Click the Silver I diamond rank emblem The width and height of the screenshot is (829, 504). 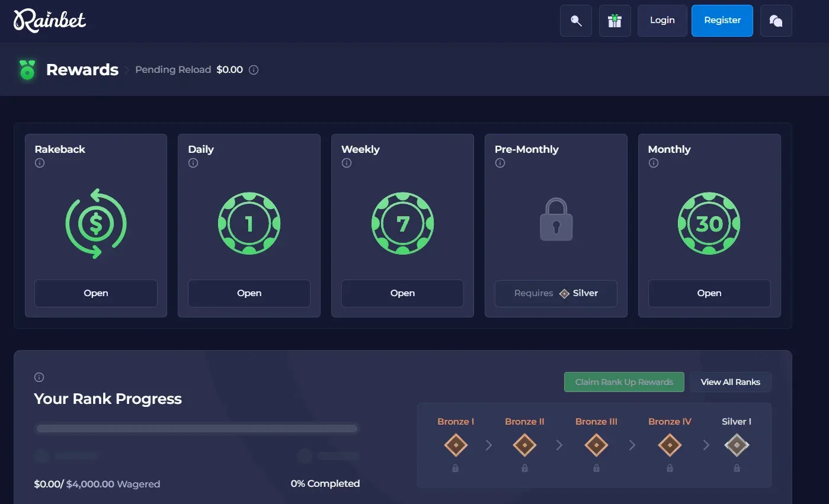tap(737, 445)
